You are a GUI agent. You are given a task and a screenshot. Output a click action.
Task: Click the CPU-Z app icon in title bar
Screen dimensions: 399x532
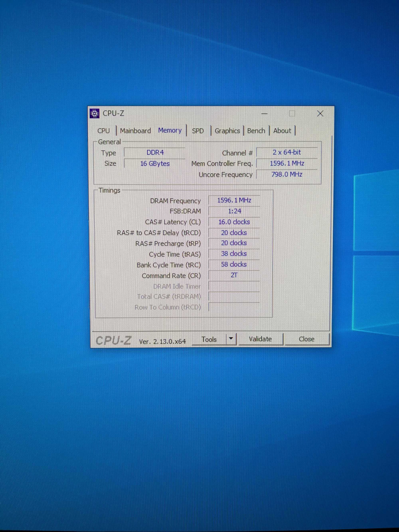(x=95, y=114)
